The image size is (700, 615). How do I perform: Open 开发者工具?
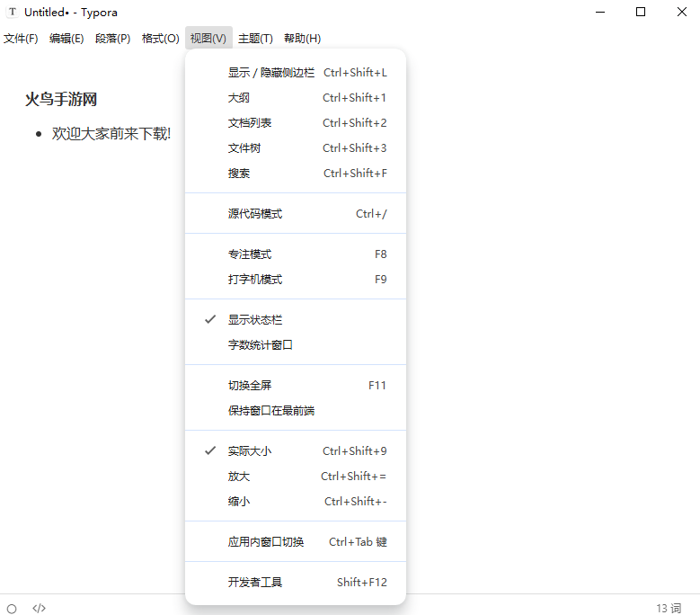coord(296,583)
